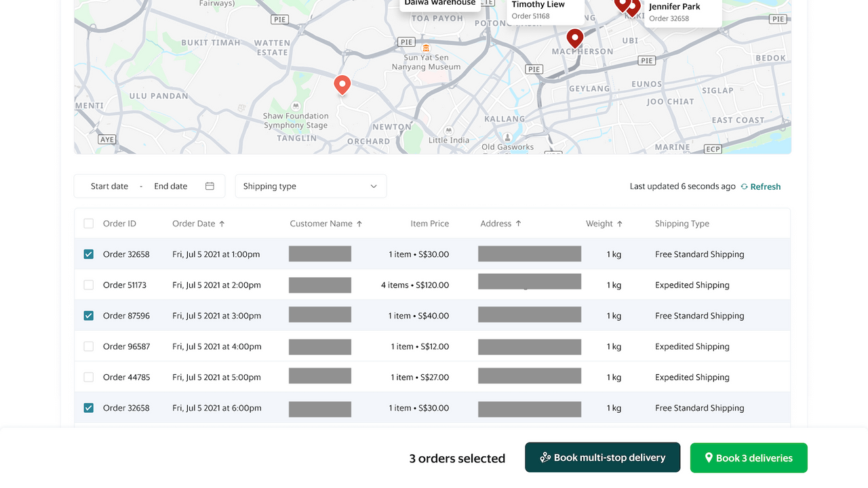Screen dimensions: 868x488
Task: Check the checkbox for Order 51173
Action: pyautogui.click(x=88, y=285)
